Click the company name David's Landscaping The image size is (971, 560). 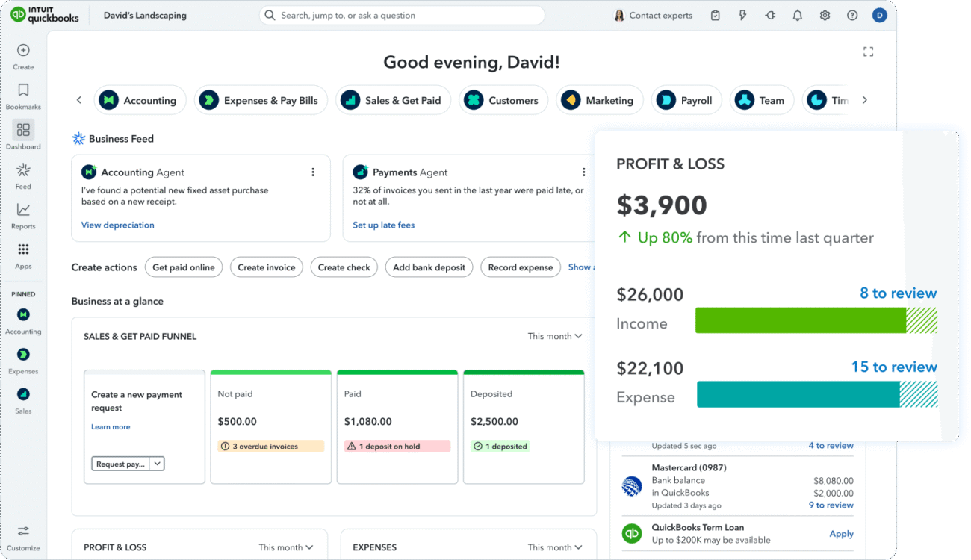pyautogui.click(x=145, y=15)
